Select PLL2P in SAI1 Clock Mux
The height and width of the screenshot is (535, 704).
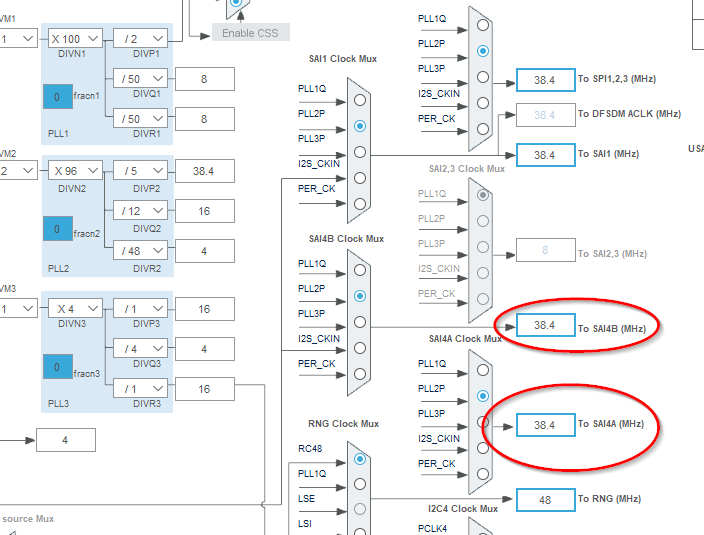[360, 126]
